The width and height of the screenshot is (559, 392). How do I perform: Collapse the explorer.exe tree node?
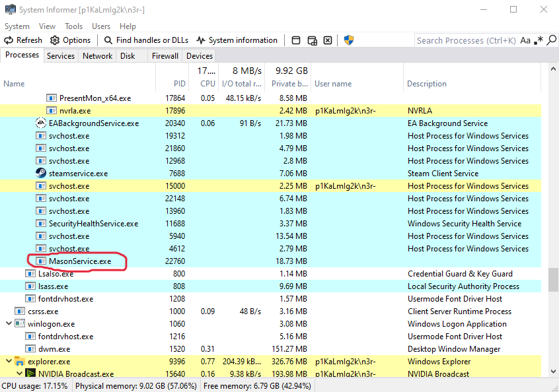tap(9, 362)
